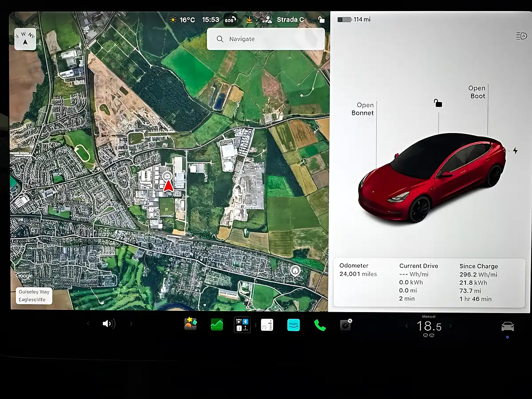The image size is (532, 399).
Task: Tap the Guiseley Way Eaglescliffe location label
Action: coord(34,296)
